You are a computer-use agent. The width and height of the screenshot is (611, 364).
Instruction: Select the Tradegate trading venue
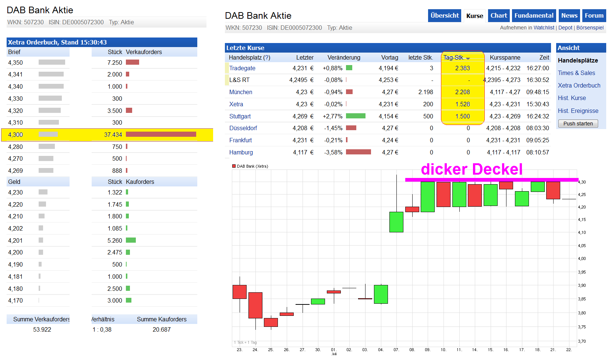(242, 68)
